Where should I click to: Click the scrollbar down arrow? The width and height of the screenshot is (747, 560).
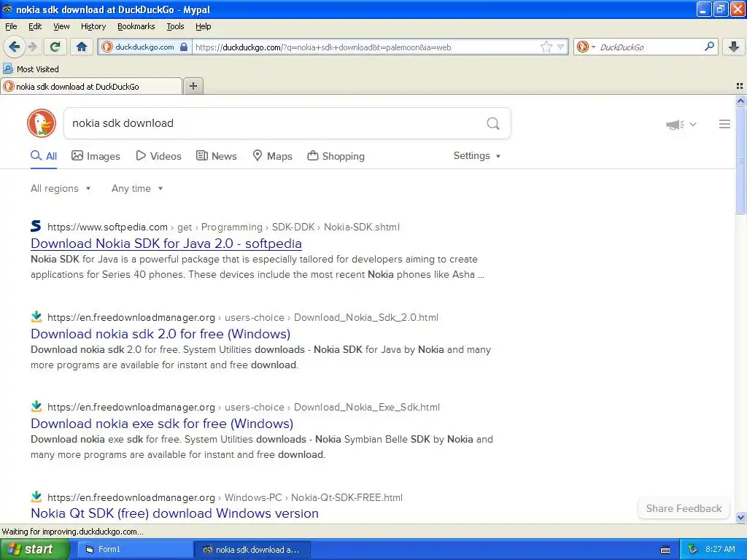(740, 517)
